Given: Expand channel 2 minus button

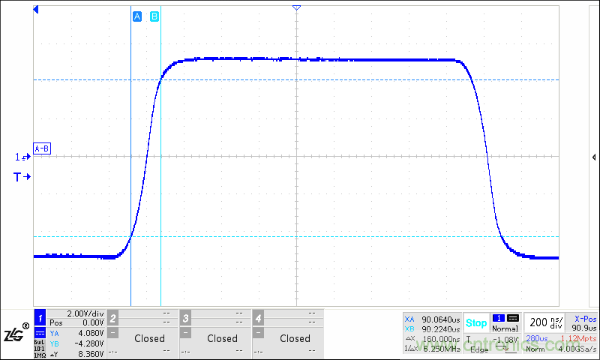Looking at the screenshot, I should pyautogui.click(x=112, y=333).
